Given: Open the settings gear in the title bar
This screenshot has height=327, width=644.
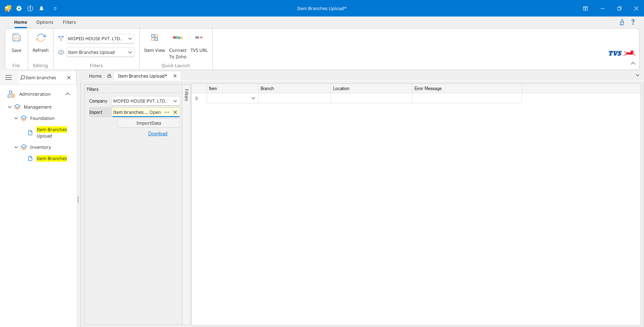Looking at the screenshot, I should pos(19,8).
